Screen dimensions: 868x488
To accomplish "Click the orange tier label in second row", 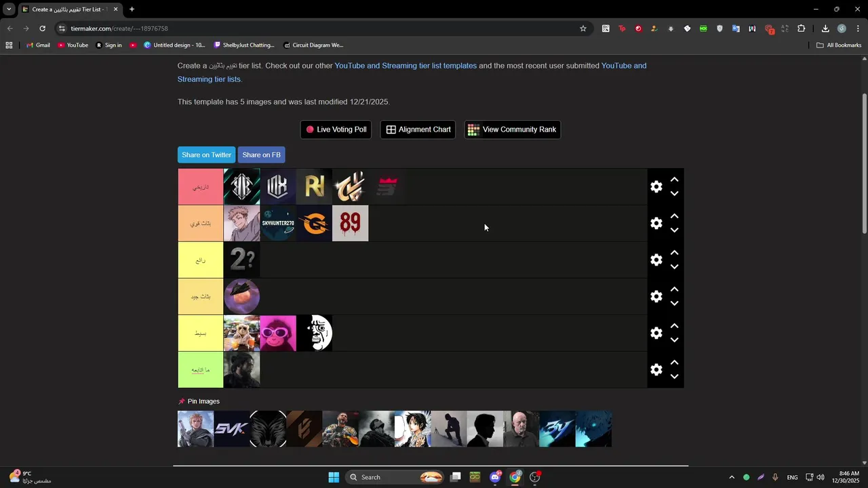I will coord(200,223).
